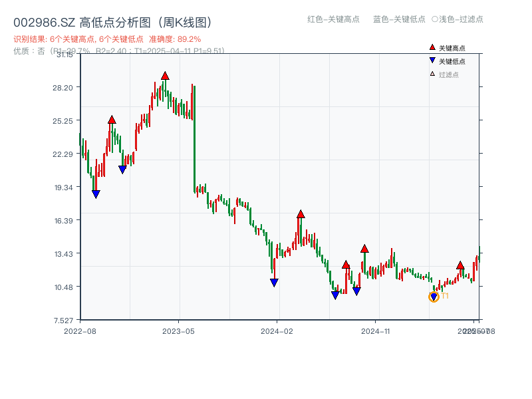Click the blue triangle icon in the legend
Image resolution: width=532 pixels, height=399 pixels.
click(x=432, y=61)
